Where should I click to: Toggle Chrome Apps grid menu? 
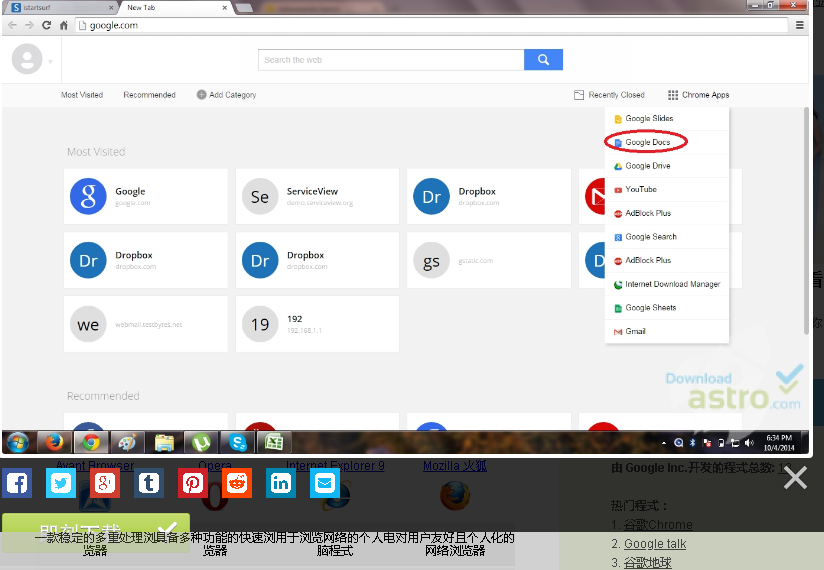(x=698, y=95)
